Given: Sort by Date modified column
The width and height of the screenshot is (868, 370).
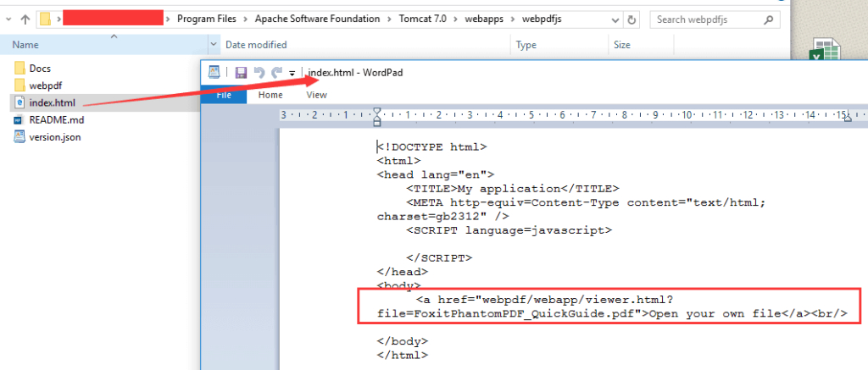Looking at the screenshot, I should click(x=256, y=45).
